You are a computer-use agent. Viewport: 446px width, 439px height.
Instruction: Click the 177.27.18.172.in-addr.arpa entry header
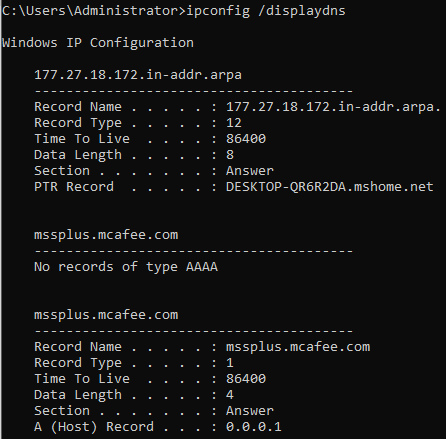(138, 75)
